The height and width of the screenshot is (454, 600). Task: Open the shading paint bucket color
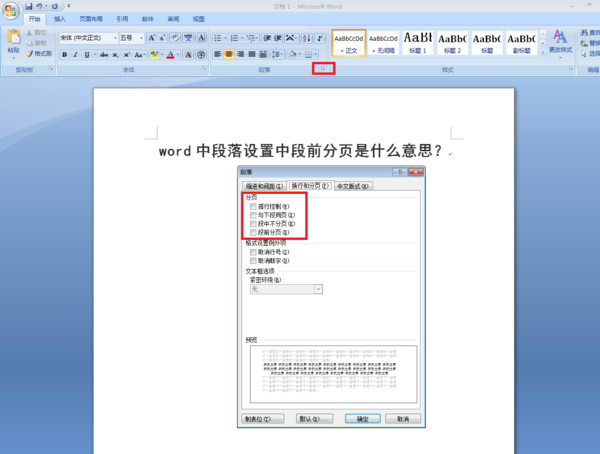pyautogui.click(x=292, y=54)
